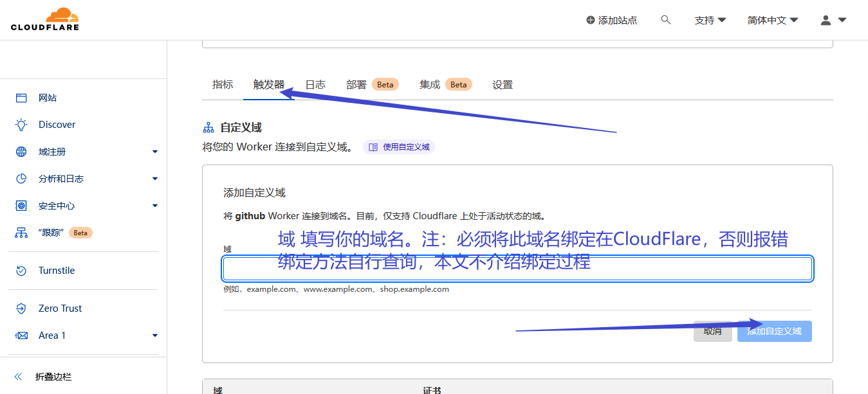Select the 网站 icon in the sidebar
Viewport: 868px width, 394px height.
(22, 97)
